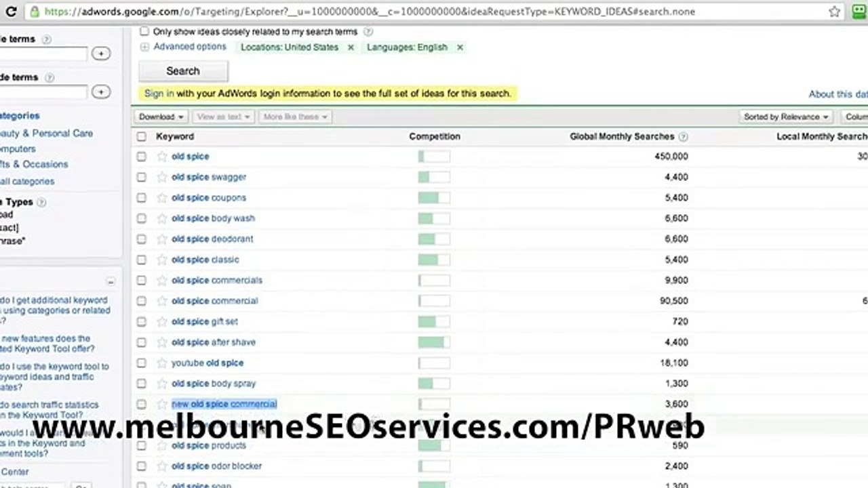Show all categories link
The image size is (868, 488).
[x=27, y=182]
